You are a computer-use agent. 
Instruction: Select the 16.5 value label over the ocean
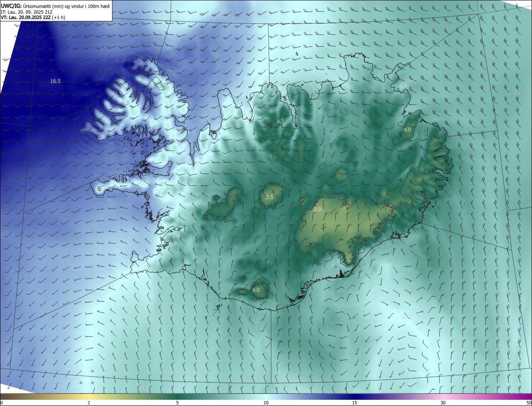(x=55, y=81)
